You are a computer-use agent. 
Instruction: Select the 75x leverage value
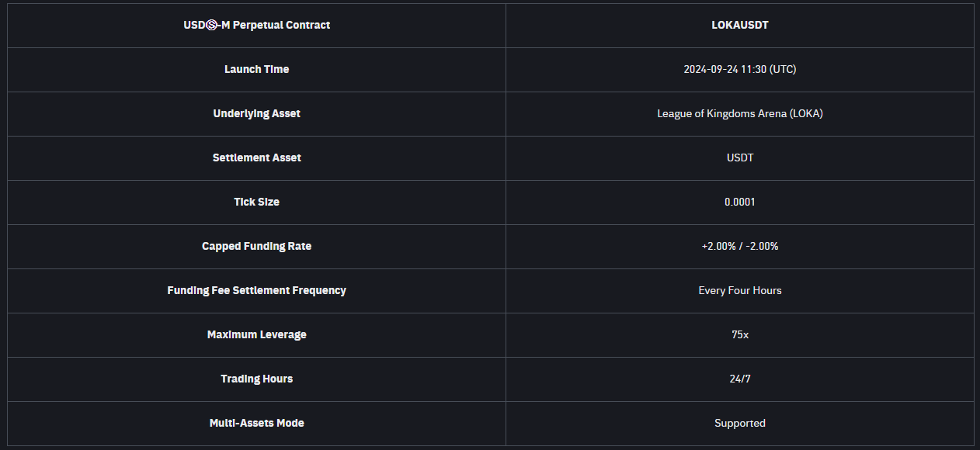click(x=739, y=334)
